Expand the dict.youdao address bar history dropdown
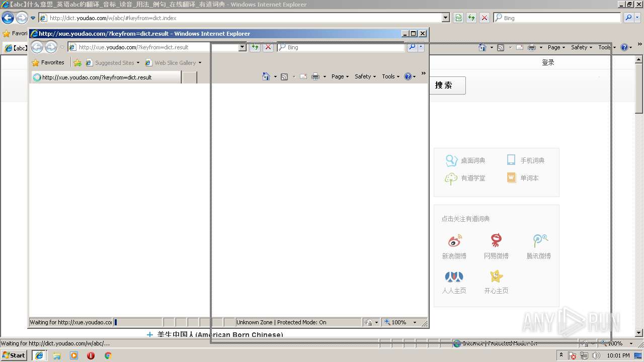This screenshot has height=362, width=644. (x=446, y=18)
